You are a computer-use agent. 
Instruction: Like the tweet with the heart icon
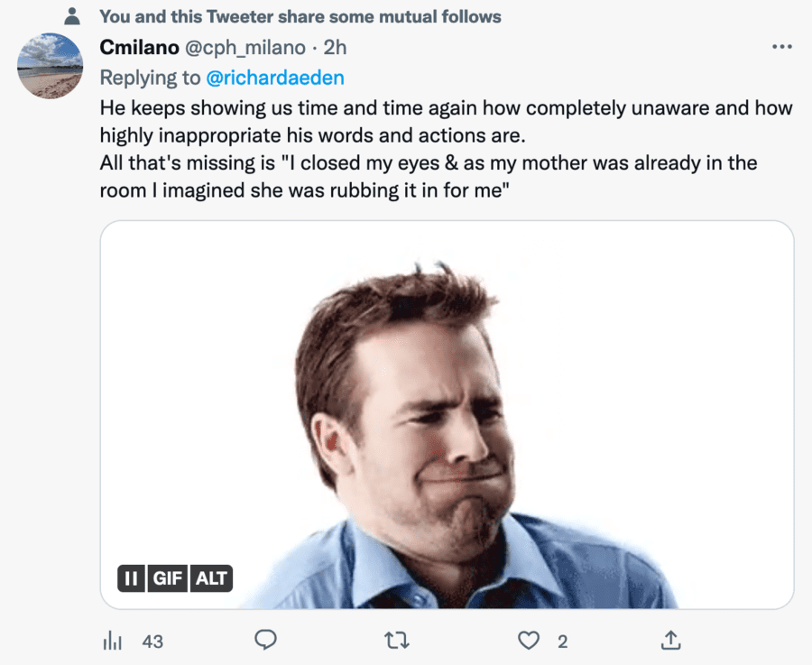[528, 641]
